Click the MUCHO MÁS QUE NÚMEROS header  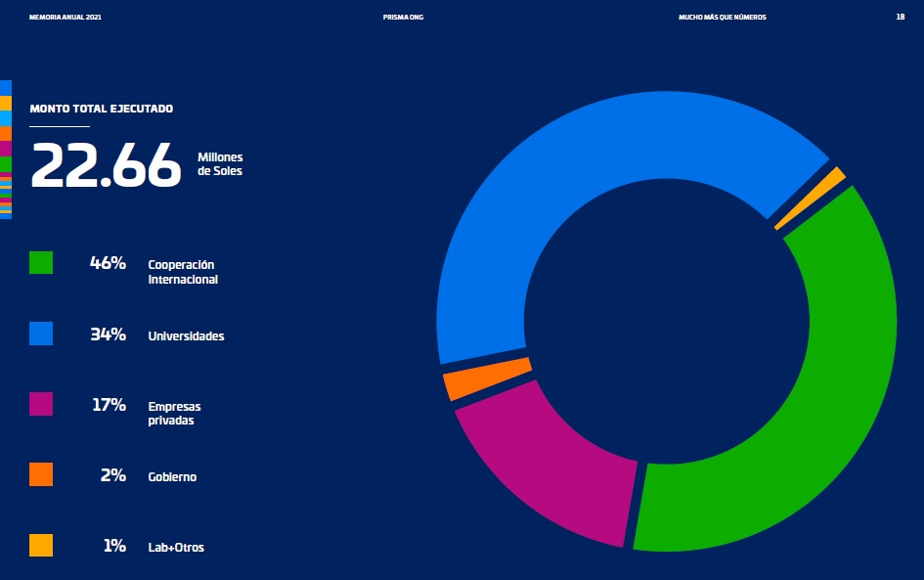click(722, 17)
